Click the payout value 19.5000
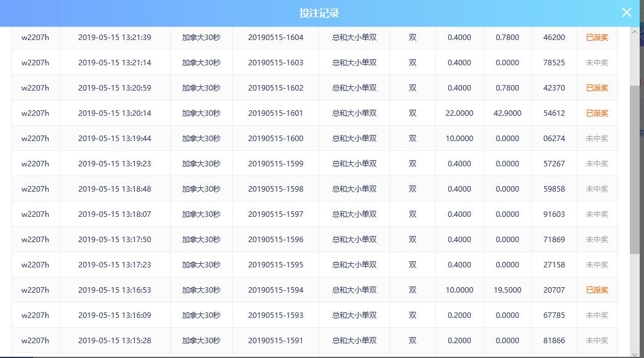The width and height of the screenshot is (644, 358). point(507,290)
